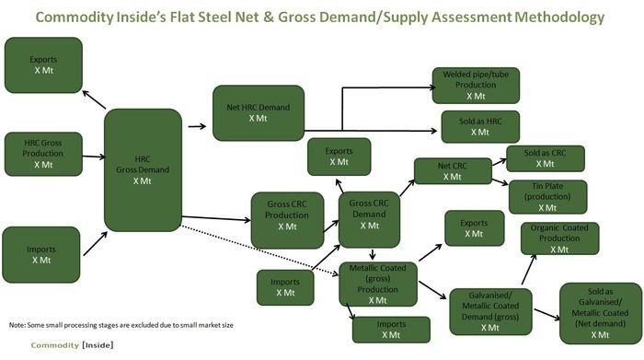Image resolution: width=644 pixels, height=360 pixels.
Task: Select the small processing stages note text
Action: [x=121, y=325]
